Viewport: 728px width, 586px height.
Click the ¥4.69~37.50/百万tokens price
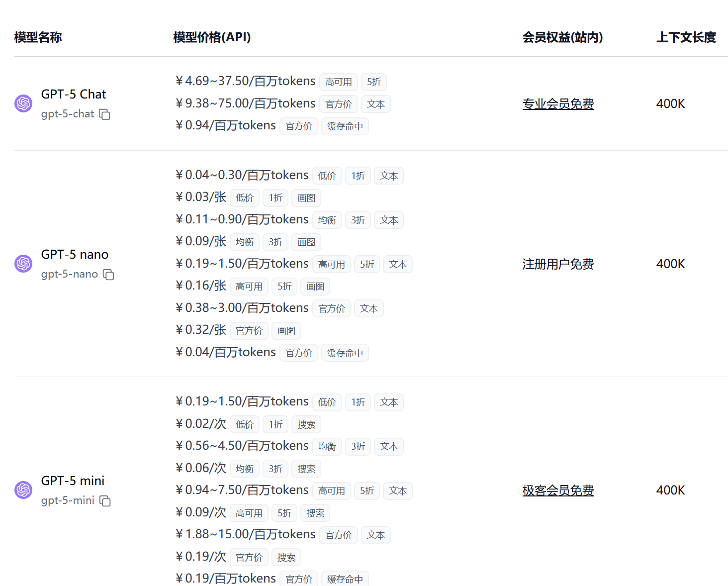pos(245,81)
